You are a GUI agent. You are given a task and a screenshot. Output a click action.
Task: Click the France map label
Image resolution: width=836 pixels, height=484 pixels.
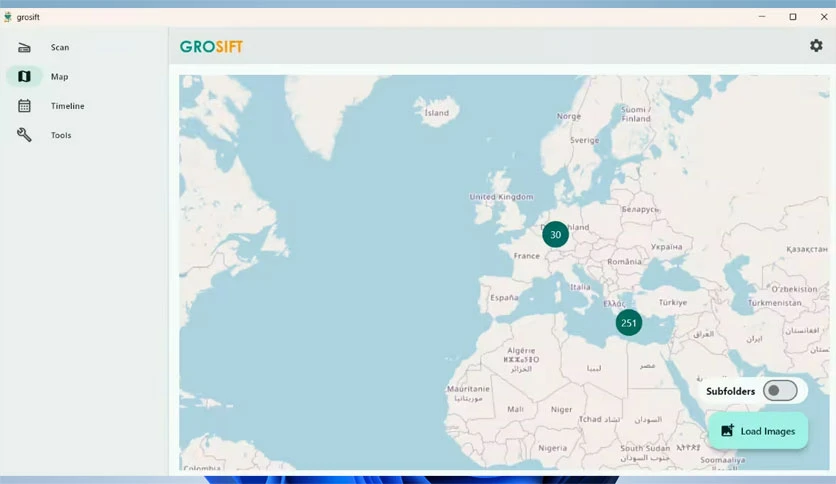[526, 256]
